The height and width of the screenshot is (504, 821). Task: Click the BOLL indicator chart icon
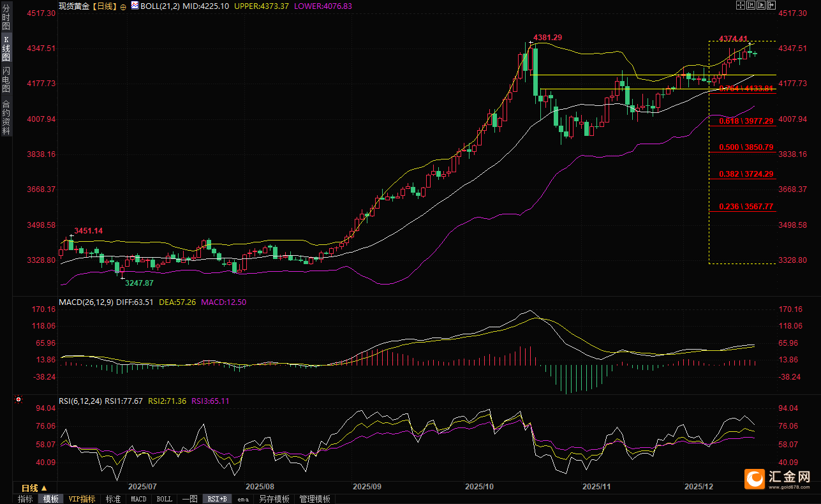click(134, 5)
